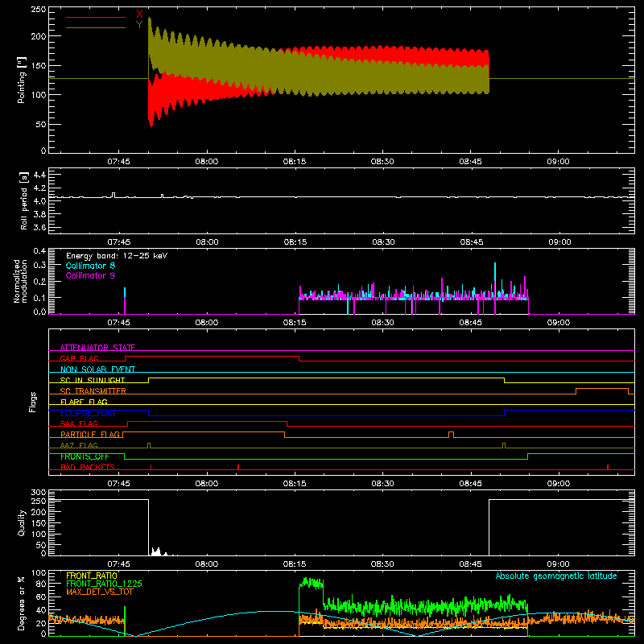This screenshot has height=644, width=644.
Task: Select the red X legend letter
Action: click(x=139, y=14)
